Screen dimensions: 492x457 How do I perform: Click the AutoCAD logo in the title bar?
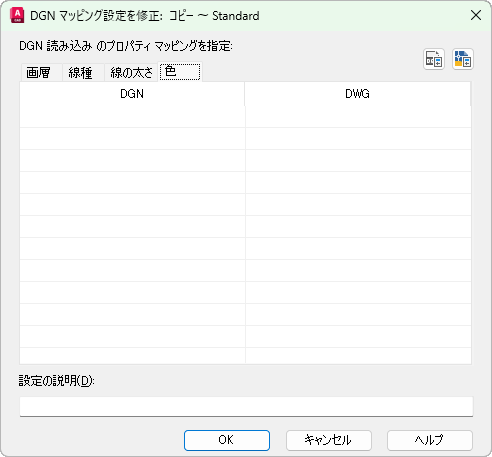(x=17, y=16)
